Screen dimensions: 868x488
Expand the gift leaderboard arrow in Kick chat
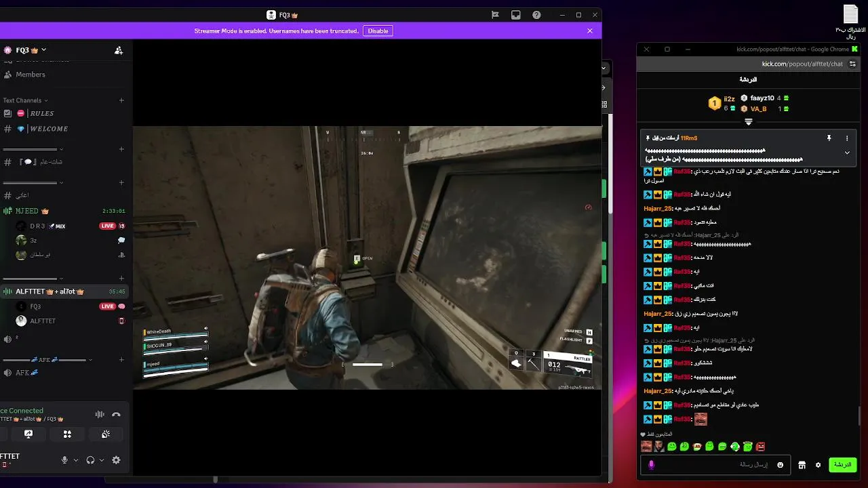[749, 122]
